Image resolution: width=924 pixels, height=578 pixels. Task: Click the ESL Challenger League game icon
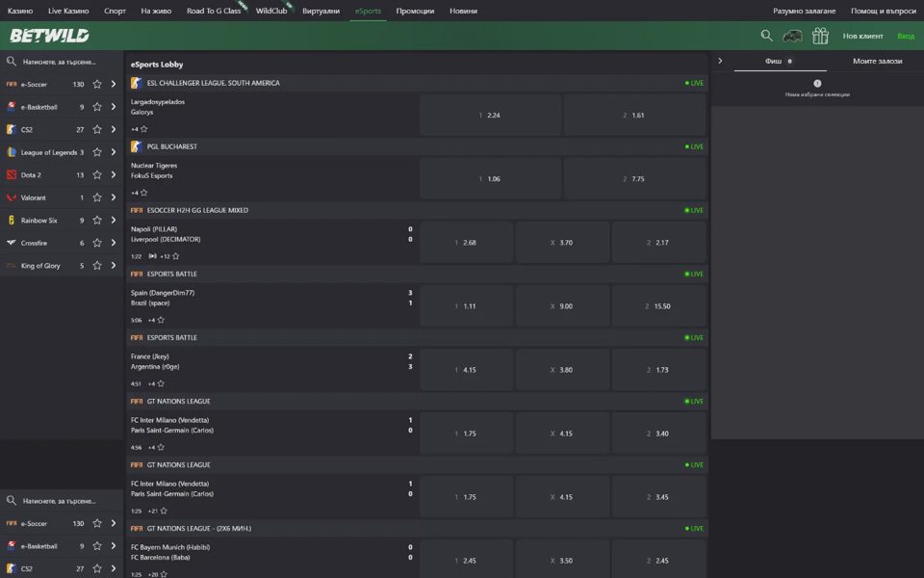136,83
